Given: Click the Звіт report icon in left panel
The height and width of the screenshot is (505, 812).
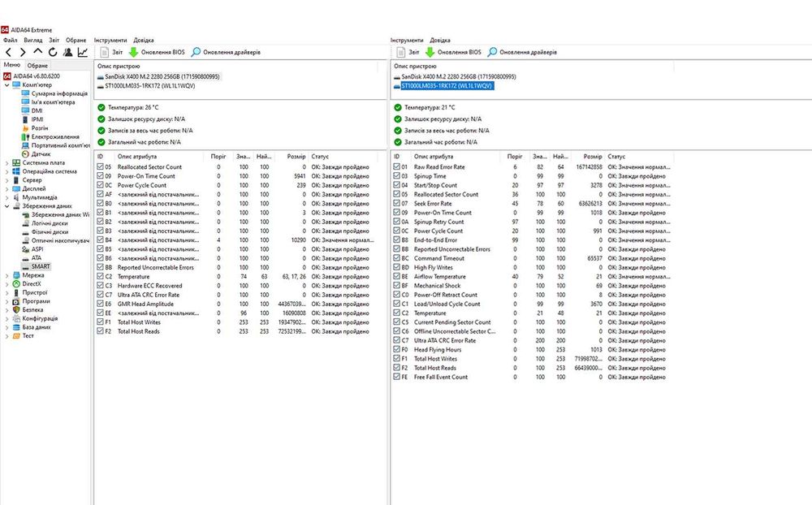Looking at the screenshot, I should tap(105, 52).
